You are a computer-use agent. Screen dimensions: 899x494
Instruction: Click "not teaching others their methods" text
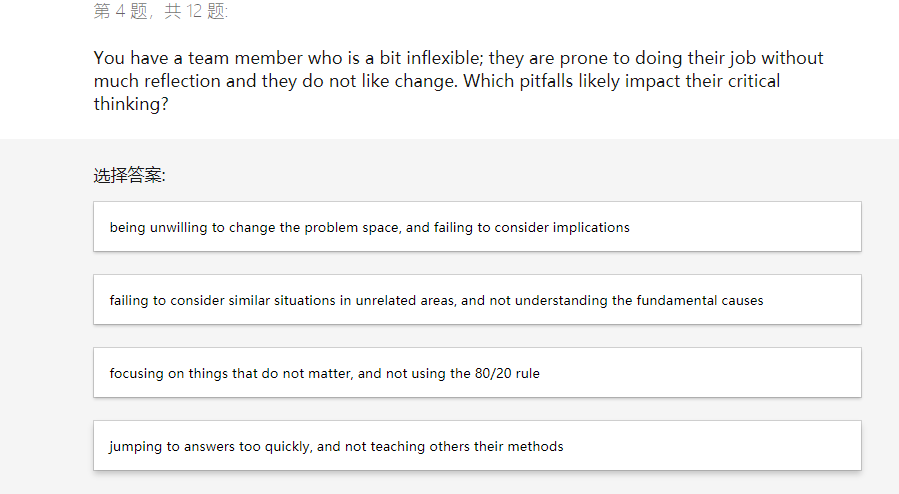pyautogui.click(x=454, y=446)
